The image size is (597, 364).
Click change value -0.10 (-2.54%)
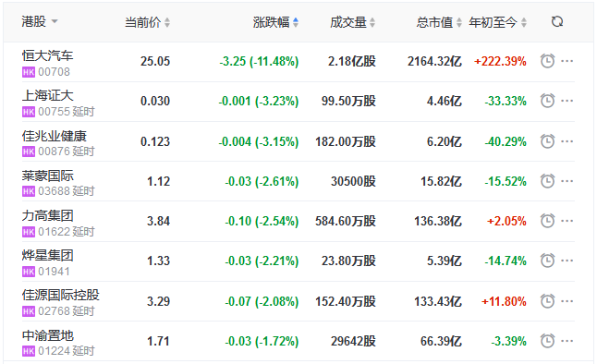click(262, 221)
